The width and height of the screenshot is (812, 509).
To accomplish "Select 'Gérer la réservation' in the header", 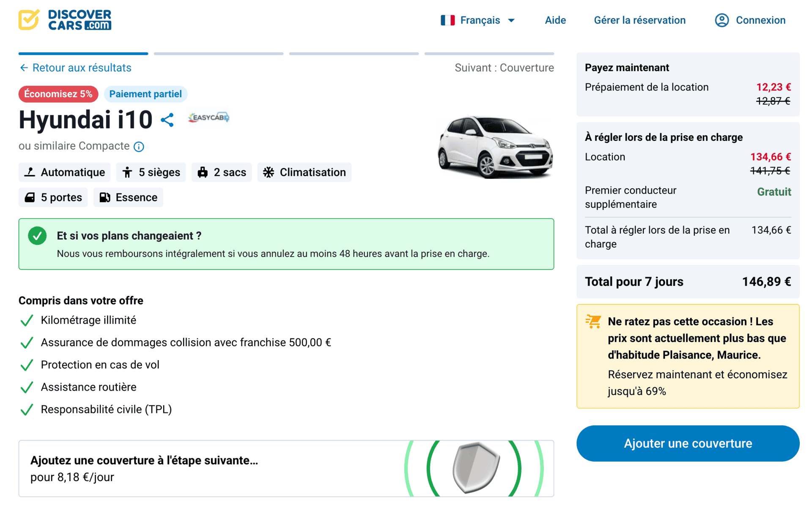I will click(639, 20).
